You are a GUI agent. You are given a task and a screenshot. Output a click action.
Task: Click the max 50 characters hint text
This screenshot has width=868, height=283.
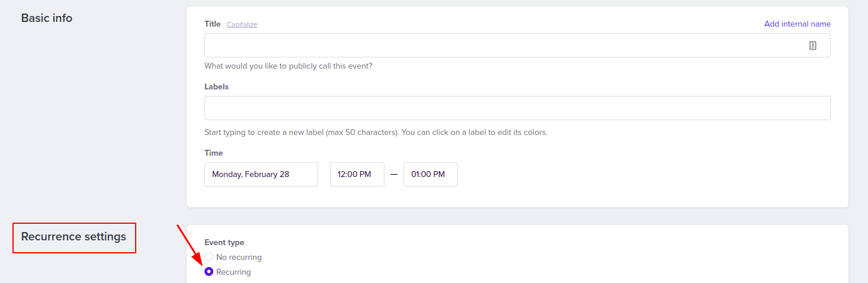coord(376,132)
